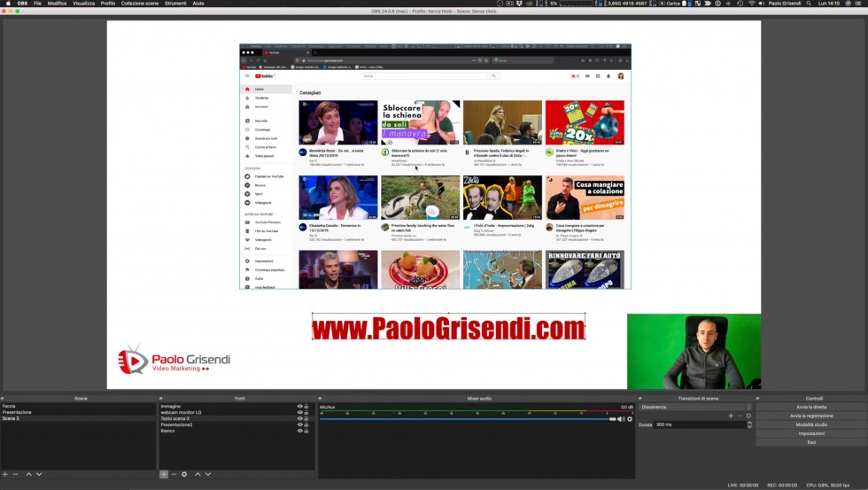Open the Modifica menu
Image resolution: width=868 pixels, height=490 pixels.
[57, 4]
